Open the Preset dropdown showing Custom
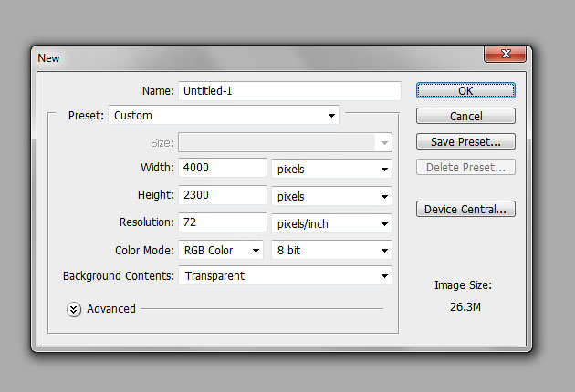The width and height of the screenshot is (575, 392). tap(224, 116)
